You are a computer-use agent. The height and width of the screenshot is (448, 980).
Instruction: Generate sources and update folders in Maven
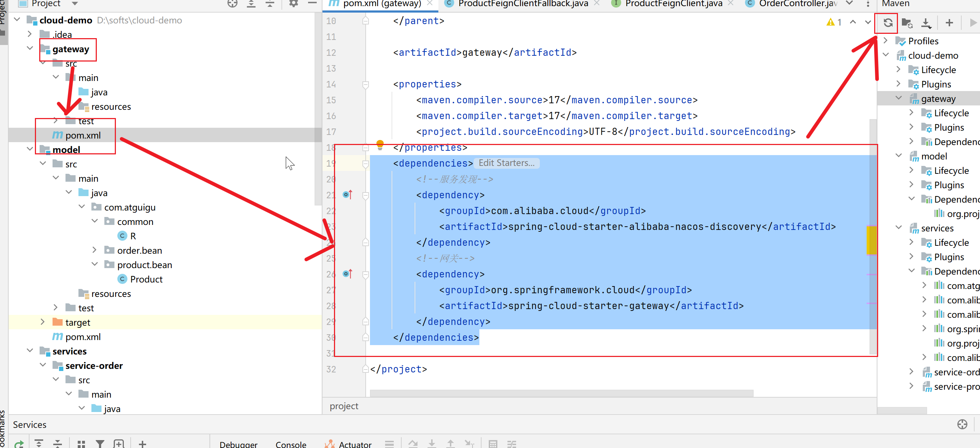tap(907, 23)
